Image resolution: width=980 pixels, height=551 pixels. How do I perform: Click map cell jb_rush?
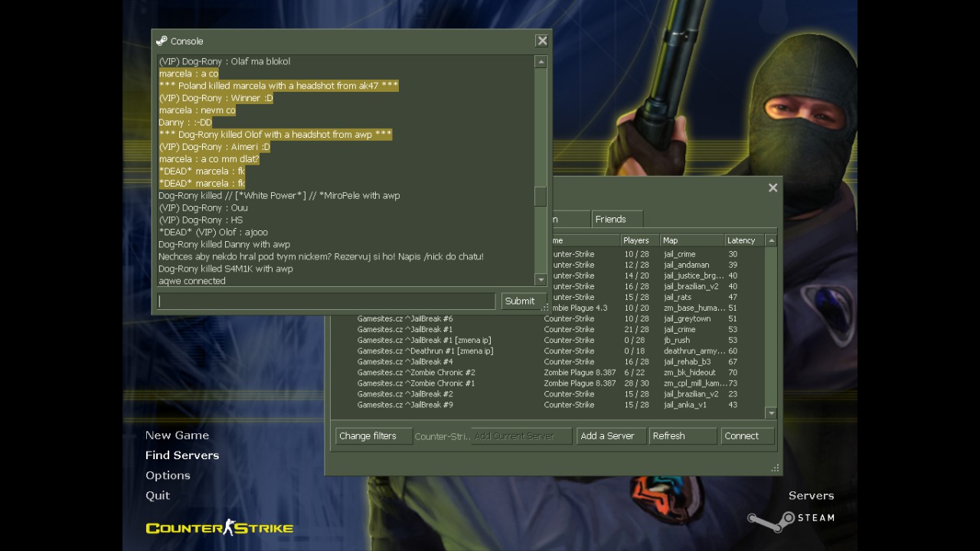(677, 341)
